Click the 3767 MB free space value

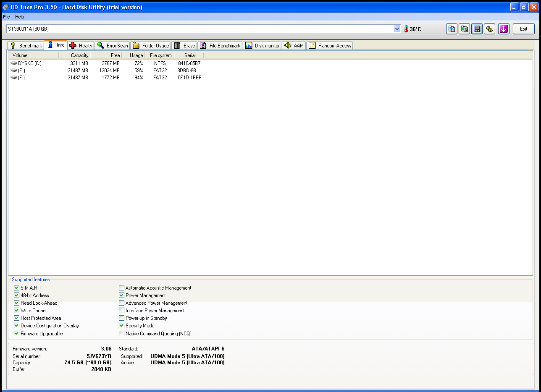[110, 63]
